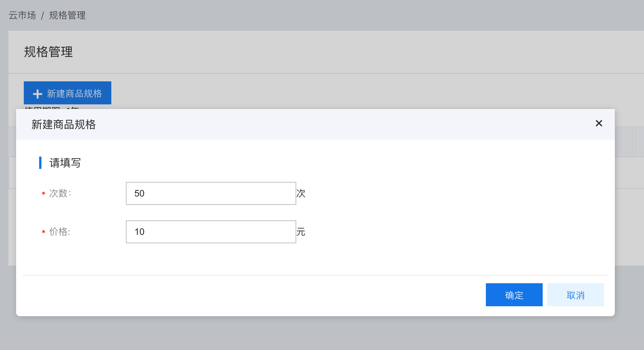The height and width of the screenshot is (350, 644).
Task: Click the 次数 field label
Action: click(60, 193)
